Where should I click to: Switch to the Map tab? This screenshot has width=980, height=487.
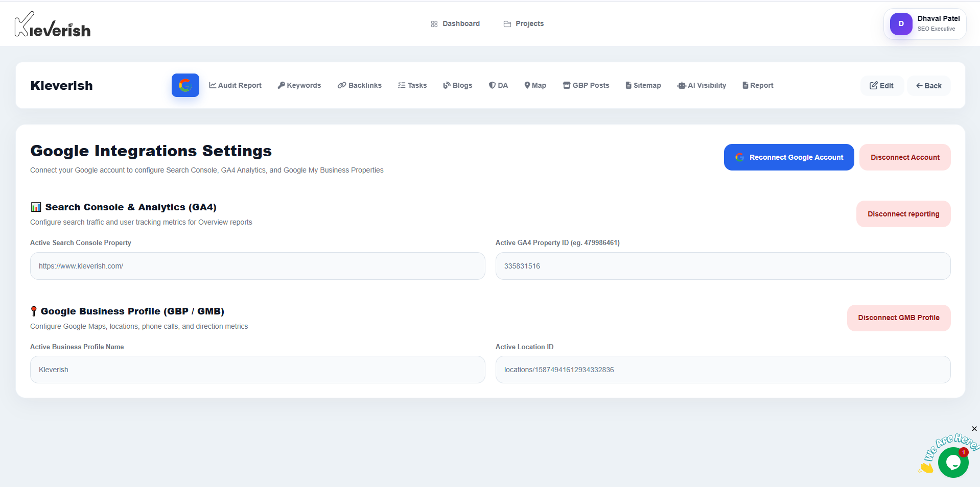click(535, 85)
